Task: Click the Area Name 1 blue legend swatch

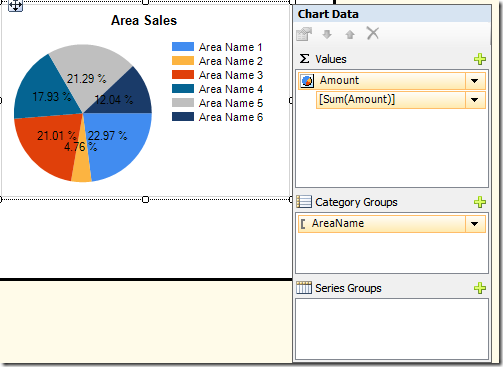Action: click(183, 47)
